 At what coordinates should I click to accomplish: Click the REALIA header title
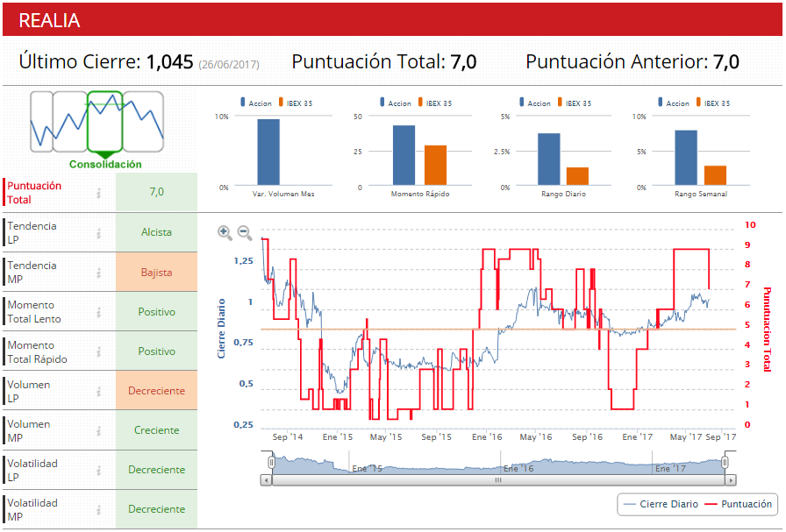pos(49,20)
